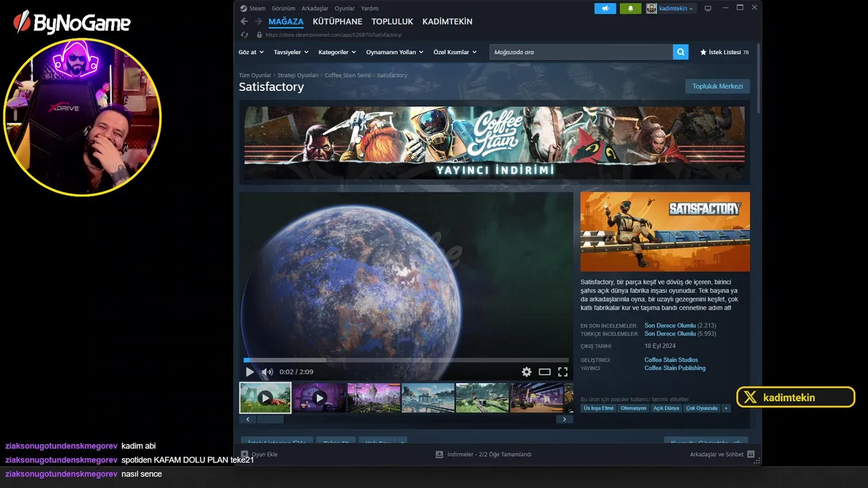Select the first trailer thumbnail
Viewport: 868px width, 488px height.
265,398
